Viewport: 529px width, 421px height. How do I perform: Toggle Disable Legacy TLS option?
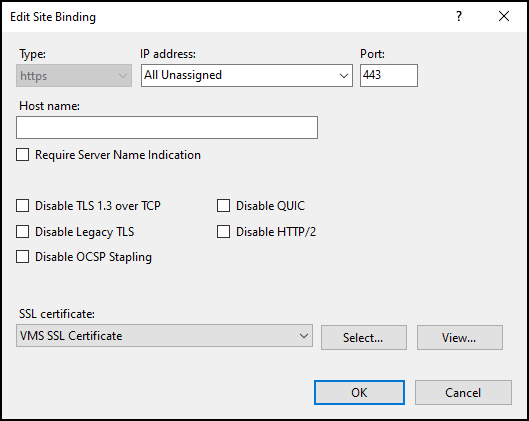click(23, 232)
